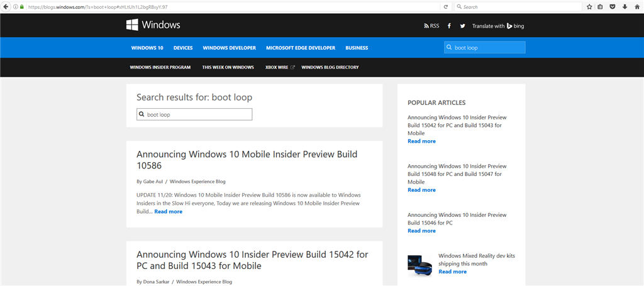Image resolution: width=644 pixels, height=286 pixels.
Task: Open the bookmarks list icon
Action: 600,7
